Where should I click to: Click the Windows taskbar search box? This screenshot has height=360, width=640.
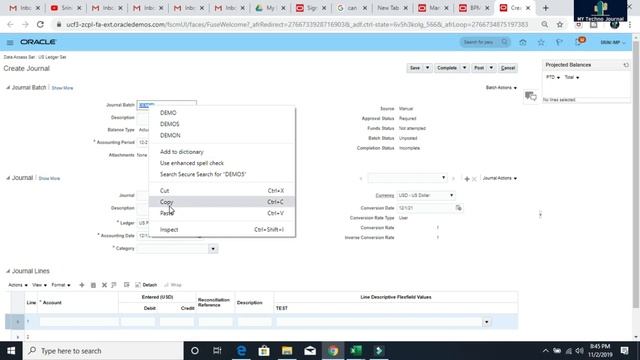point(103,351)
